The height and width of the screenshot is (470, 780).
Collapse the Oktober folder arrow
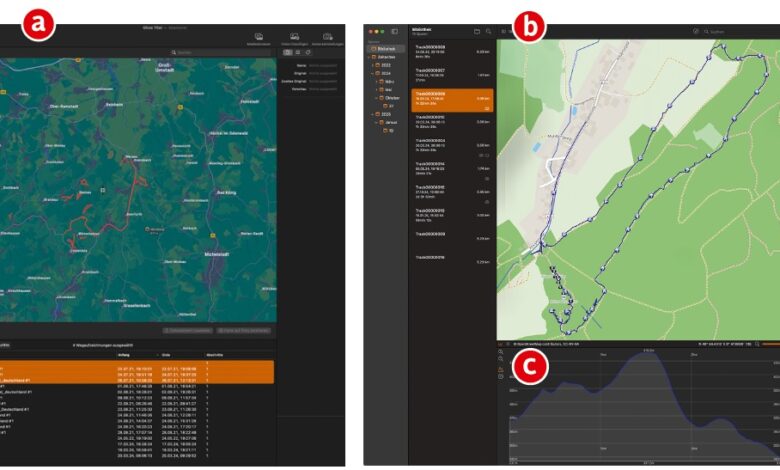[377, 98]
